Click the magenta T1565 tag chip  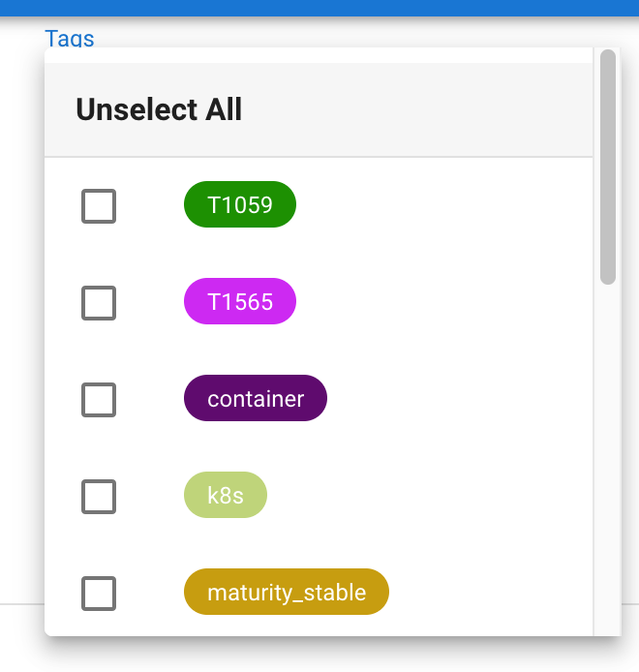point(240,301)
